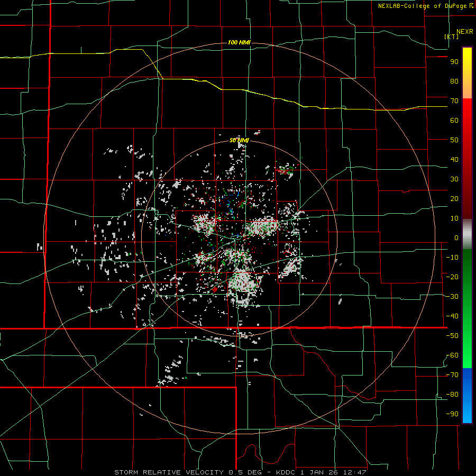Pick the bright red band of color bar
476x476 pixels.
(x=467, y=122)
